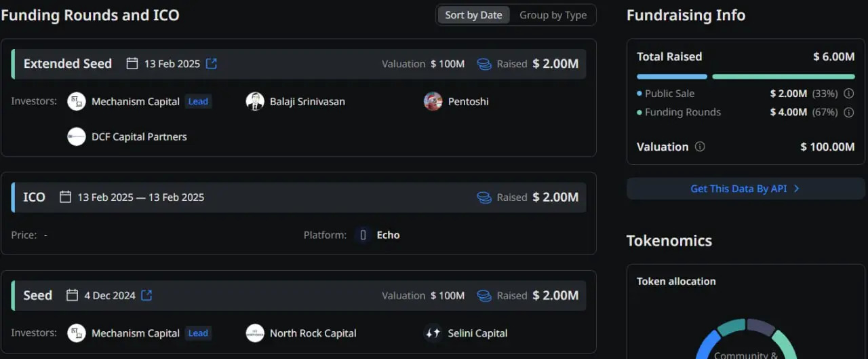
Task: Click DCF Capital Partners logo
Action: click(x=77, y=137)
